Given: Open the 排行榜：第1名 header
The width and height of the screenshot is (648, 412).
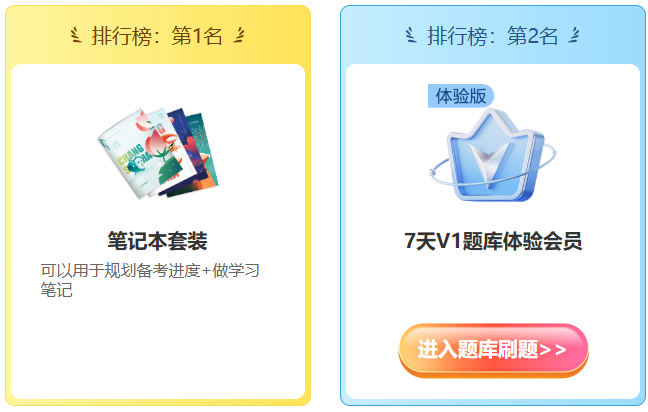Looking at the screenshot, I should tap(157, 36).
